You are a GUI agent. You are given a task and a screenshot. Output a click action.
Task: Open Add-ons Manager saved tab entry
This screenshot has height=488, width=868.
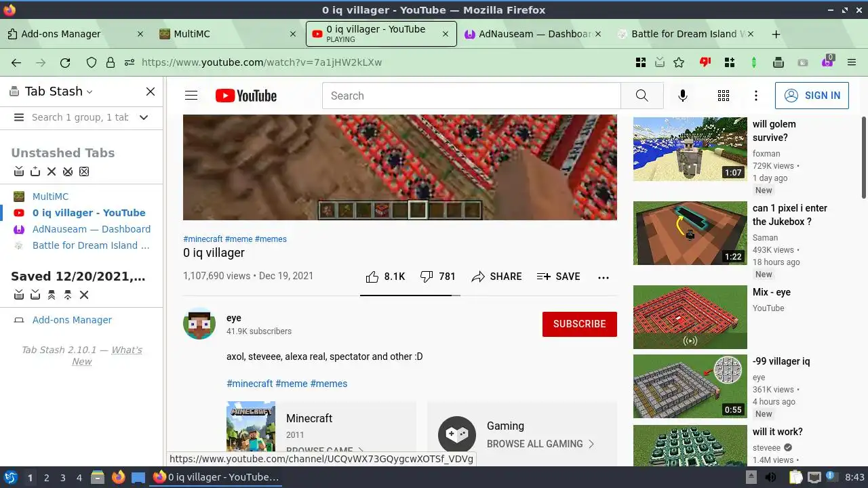click(x=72, y=320)
